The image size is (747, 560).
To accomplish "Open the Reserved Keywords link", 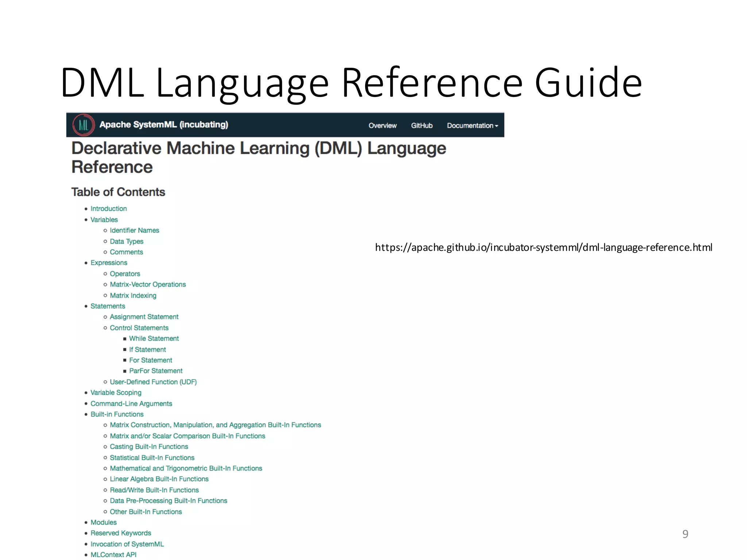I will (121, 533).
